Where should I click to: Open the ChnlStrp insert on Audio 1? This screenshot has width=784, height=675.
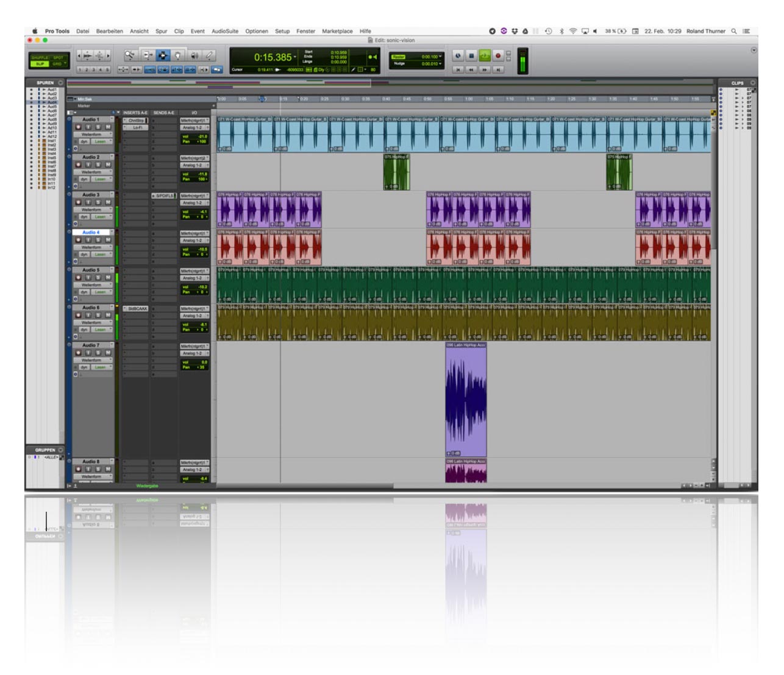point(135,121)
